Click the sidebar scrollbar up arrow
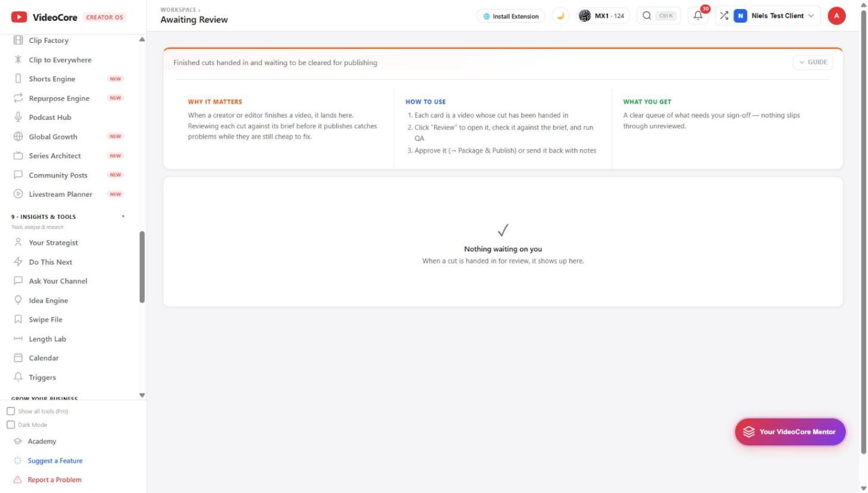This screenshot has width=868, height=493. [142, 39]
